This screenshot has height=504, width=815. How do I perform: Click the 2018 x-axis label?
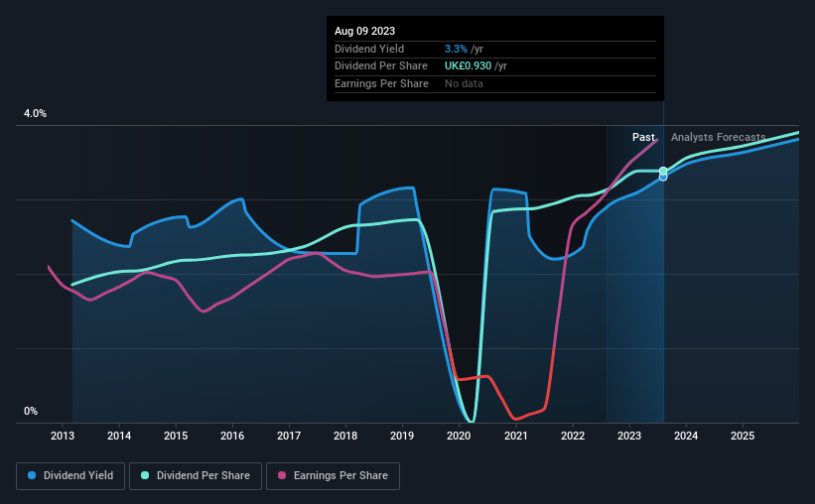tap(345, 436)
